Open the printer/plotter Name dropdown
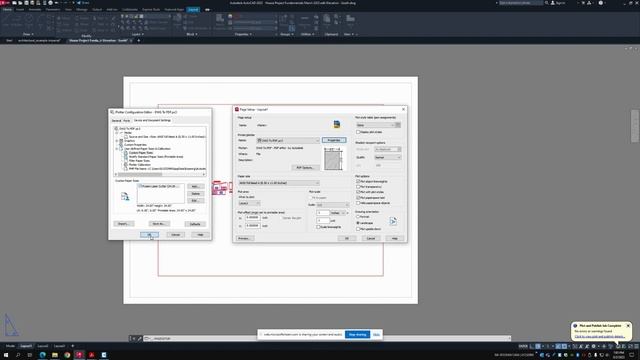 [x=288, y=140]
